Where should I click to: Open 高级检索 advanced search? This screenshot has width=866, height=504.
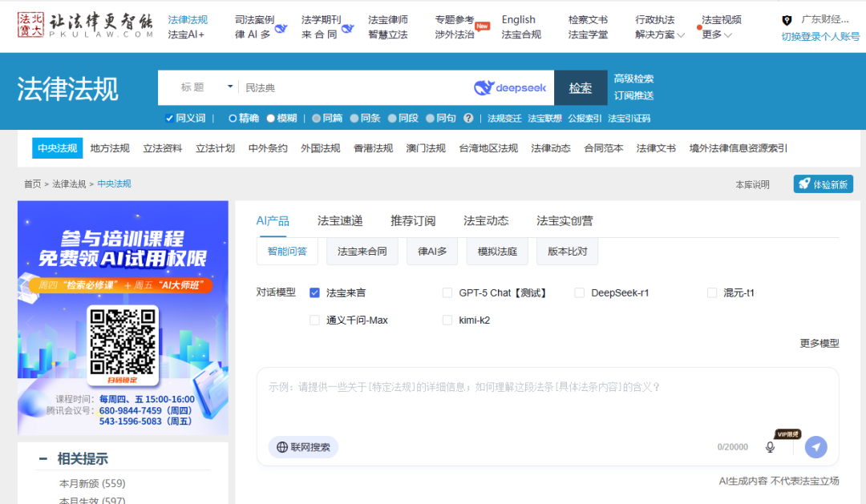pos(633,79)
